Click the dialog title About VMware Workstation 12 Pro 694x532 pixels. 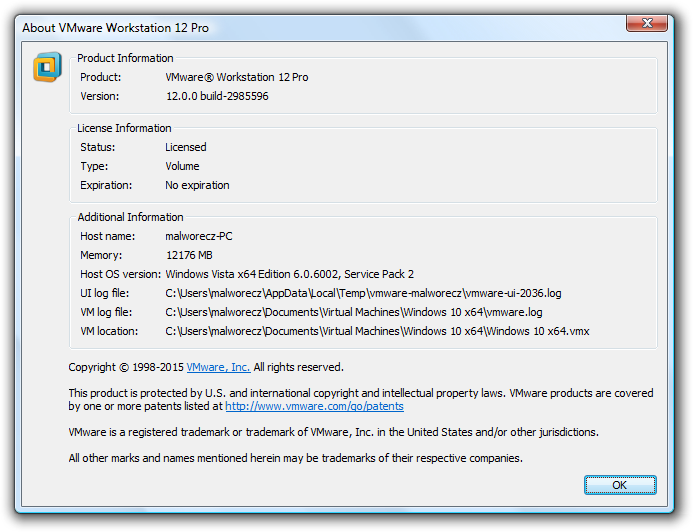(x=116, y=27)
